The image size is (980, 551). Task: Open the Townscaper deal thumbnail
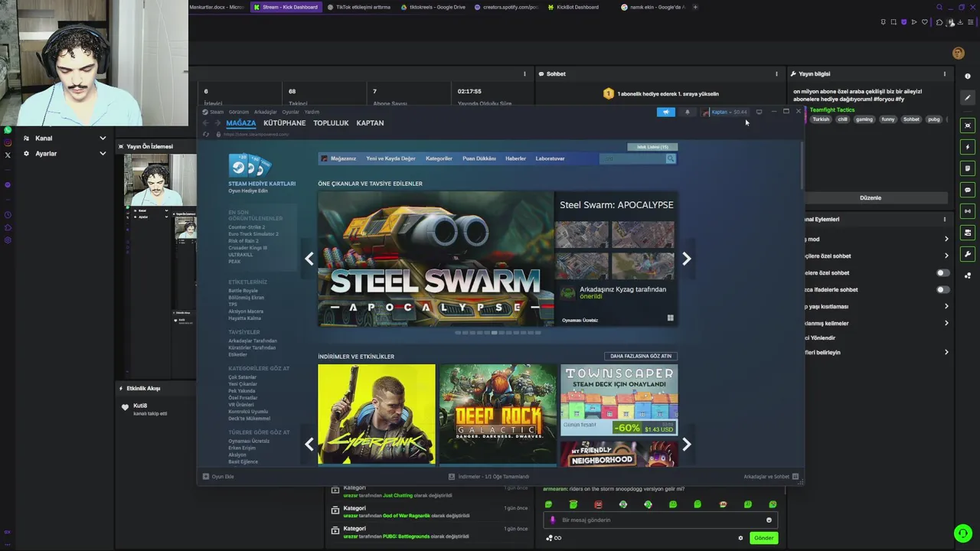point(619,399)
